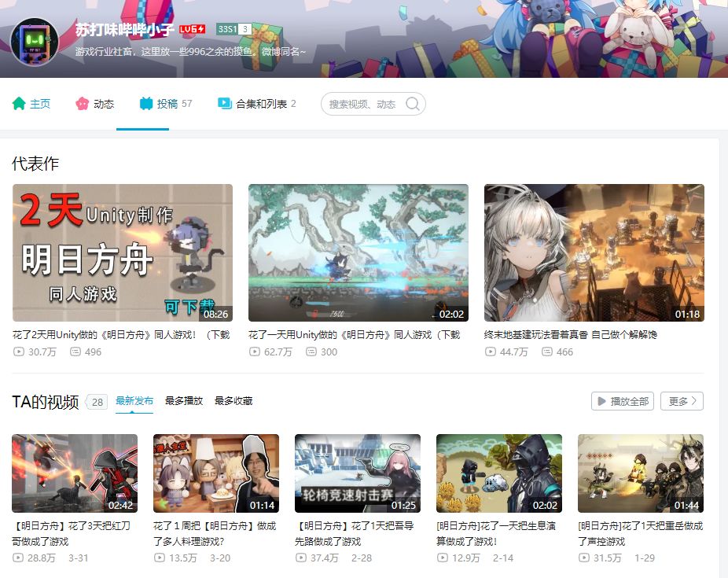This screenshot has height=578, width=728.
Task: Click play-count icon beside 28.8万
Action: [17, 558]
